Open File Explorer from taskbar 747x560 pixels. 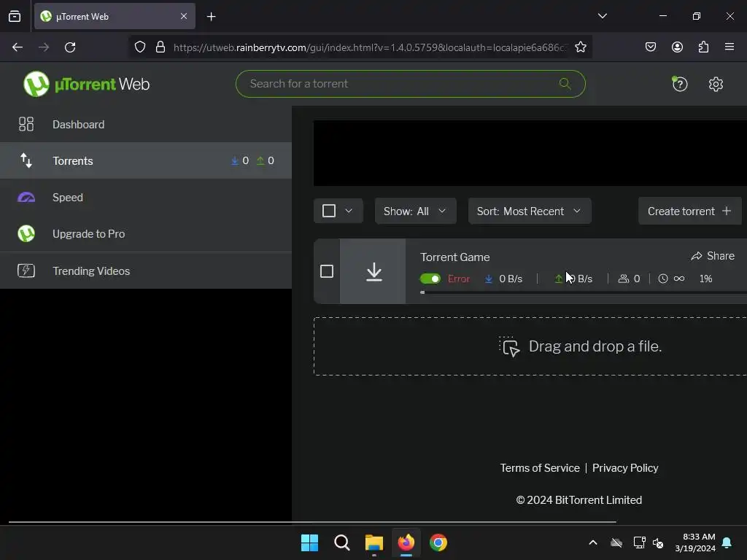[374, 542]
